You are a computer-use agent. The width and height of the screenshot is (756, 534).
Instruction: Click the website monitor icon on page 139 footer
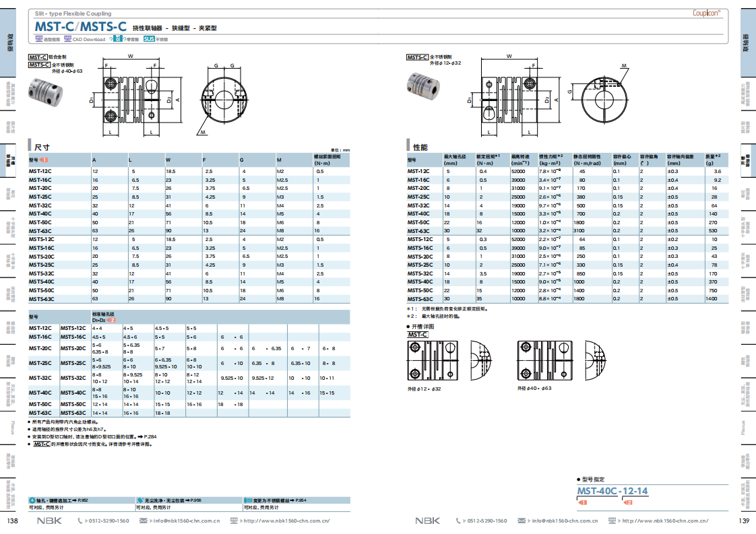(x=612, y=521)
